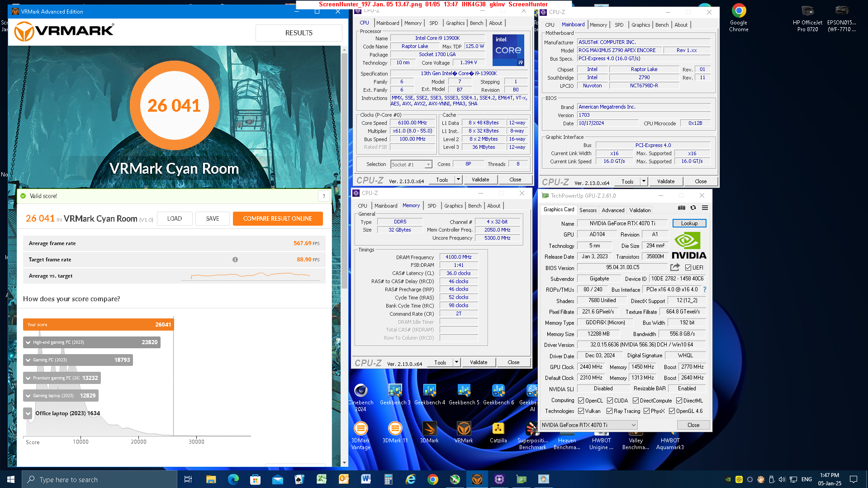
Task: Open 3DMark 11 desktop icon
Action: click(x=395, y=432)
